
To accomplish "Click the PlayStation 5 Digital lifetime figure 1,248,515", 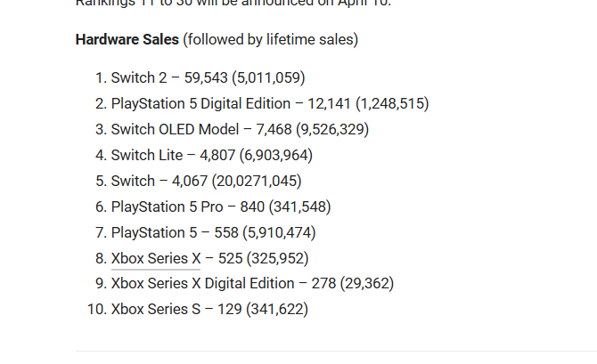I will click(392, 104).
